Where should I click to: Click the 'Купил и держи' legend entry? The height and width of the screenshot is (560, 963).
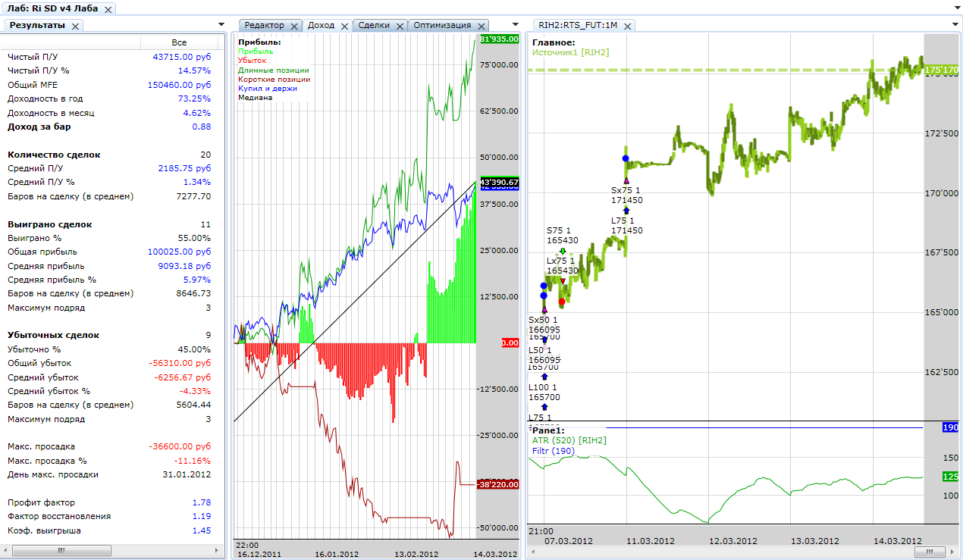(x=268, y=88)
